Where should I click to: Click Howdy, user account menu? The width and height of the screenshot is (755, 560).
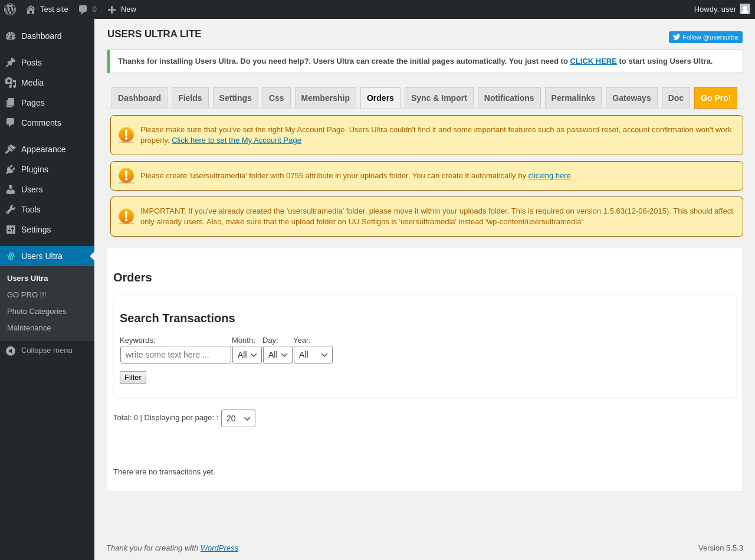click(722, 9)
